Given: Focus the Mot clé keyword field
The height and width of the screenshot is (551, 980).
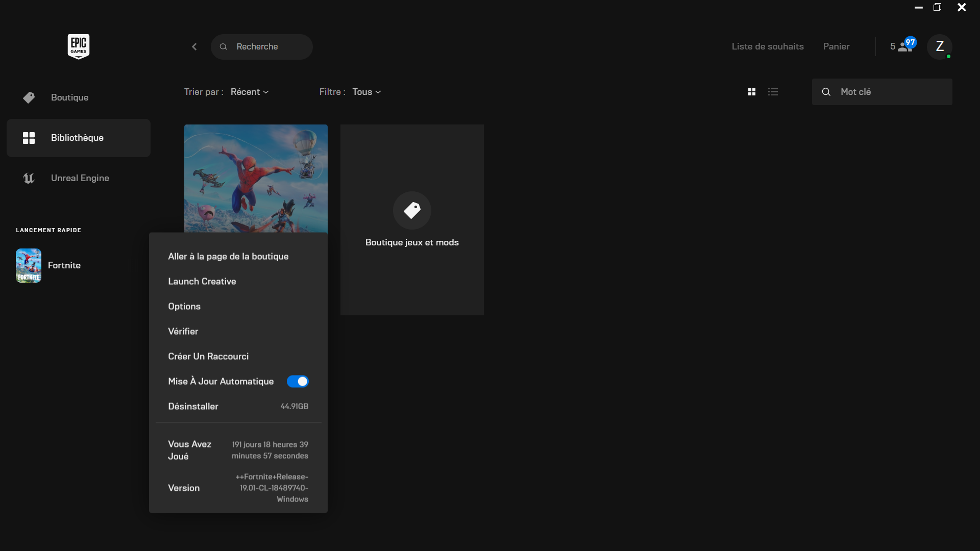Looking at the screenshot, I should (882, 92).
